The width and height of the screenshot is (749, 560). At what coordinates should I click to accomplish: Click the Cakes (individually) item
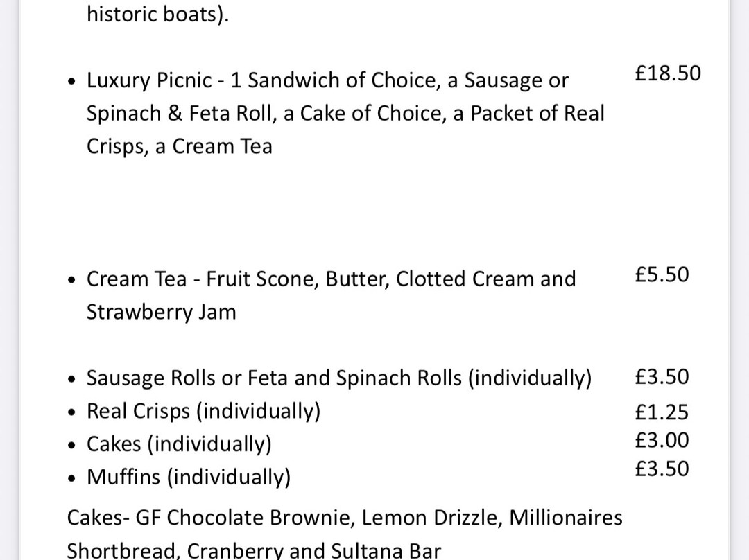179,444
